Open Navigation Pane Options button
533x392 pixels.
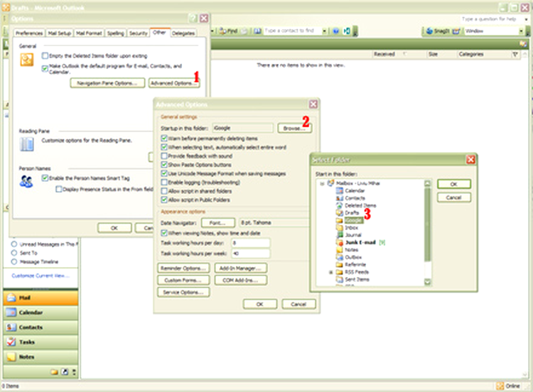click(107, 83)
